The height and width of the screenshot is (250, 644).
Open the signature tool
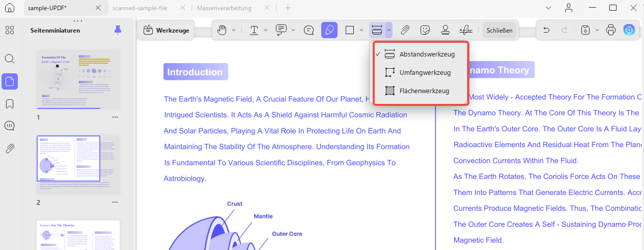click(x=466, y=30)
